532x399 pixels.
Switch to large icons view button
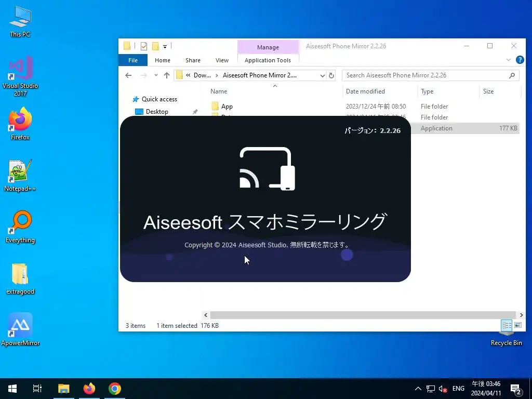(x=518, y=325)
